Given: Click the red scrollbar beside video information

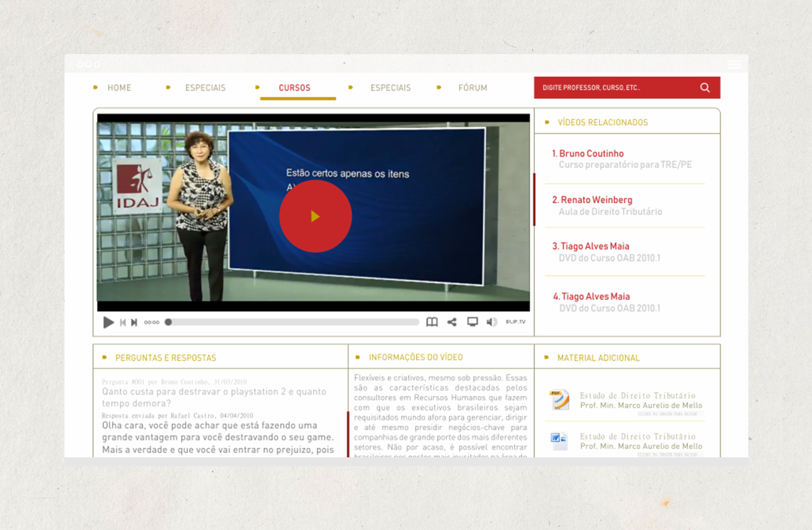Looking at the screenshot, I should [348, 433].
